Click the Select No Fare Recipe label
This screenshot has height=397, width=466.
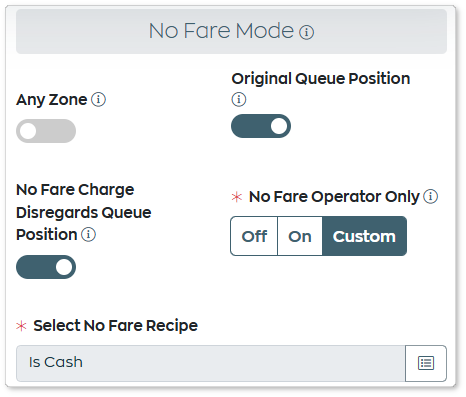click(x=115, y=326)
